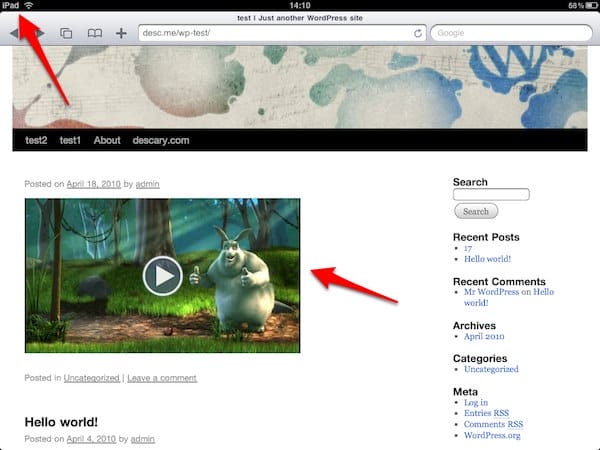This screenshot has height=450, width=600.
Task: Click the Google search field
Action: tap(510, 33)
